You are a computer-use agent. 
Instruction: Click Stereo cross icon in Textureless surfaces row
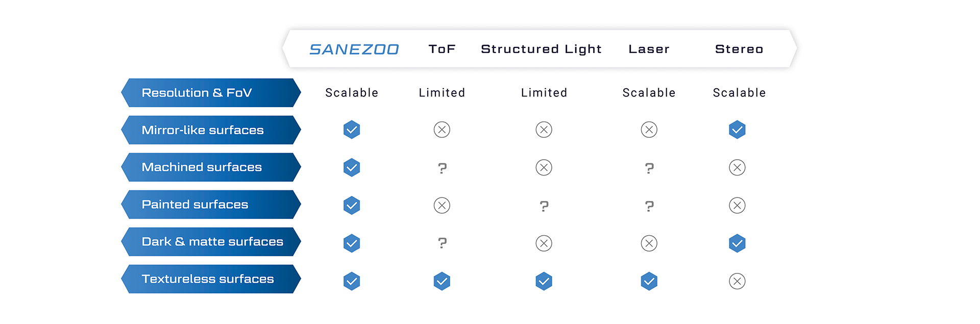point(737,281)
